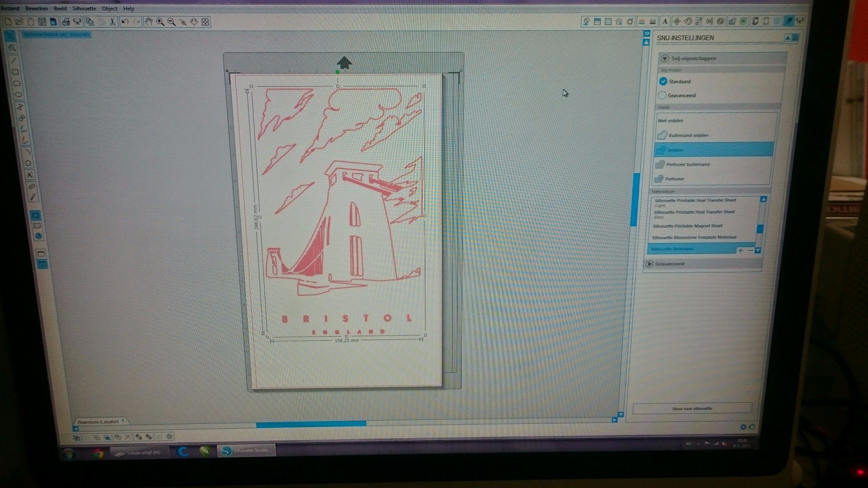Open the Silhouette menu

[84, 9]
